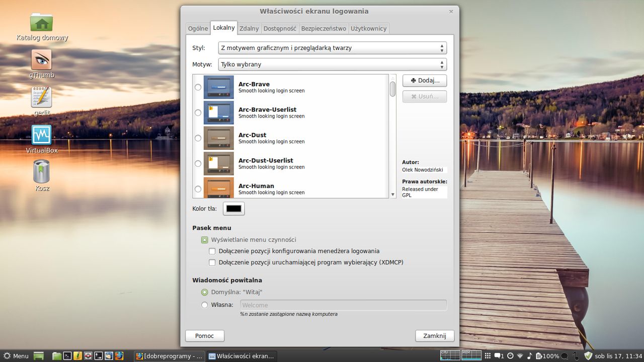Screen dimensions: 644x362
Task: Select the Arc-Brave-Userlist theme radio button
Action: [198, 113]
